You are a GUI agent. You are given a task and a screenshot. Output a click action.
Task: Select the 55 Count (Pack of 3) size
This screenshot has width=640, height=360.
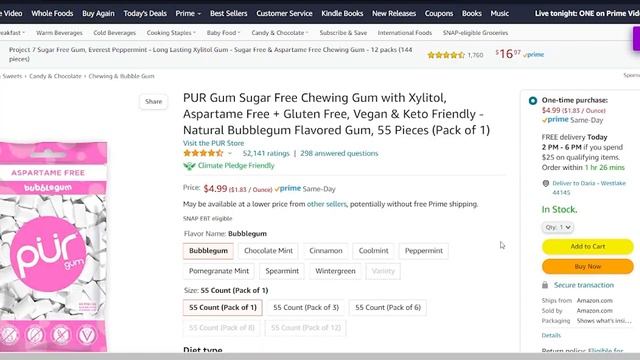(306, 307)
